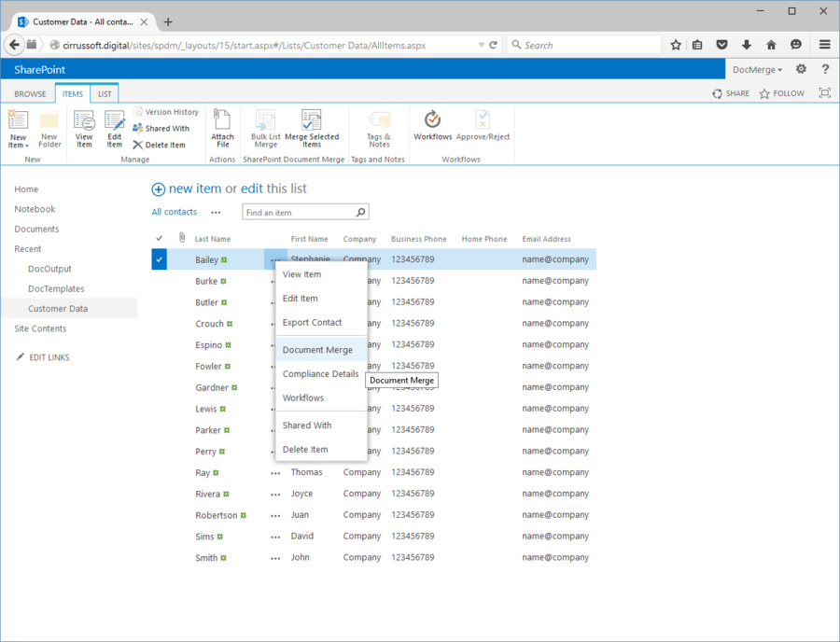Click the Attach File icon

[222, 119]
